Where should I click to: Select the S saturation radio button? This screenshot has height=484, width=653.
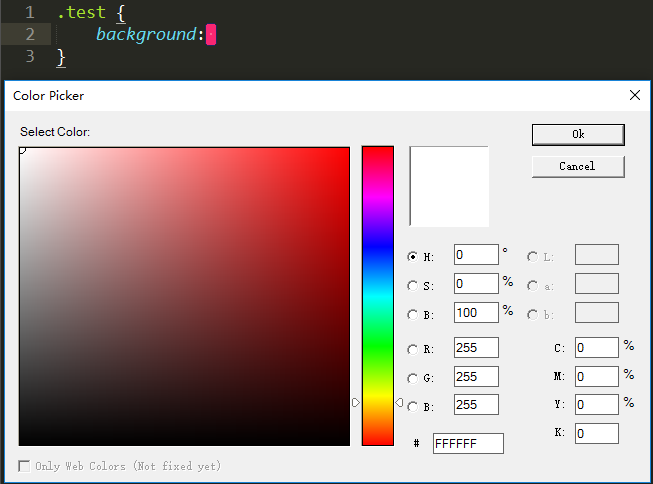[x=413, y=286]
